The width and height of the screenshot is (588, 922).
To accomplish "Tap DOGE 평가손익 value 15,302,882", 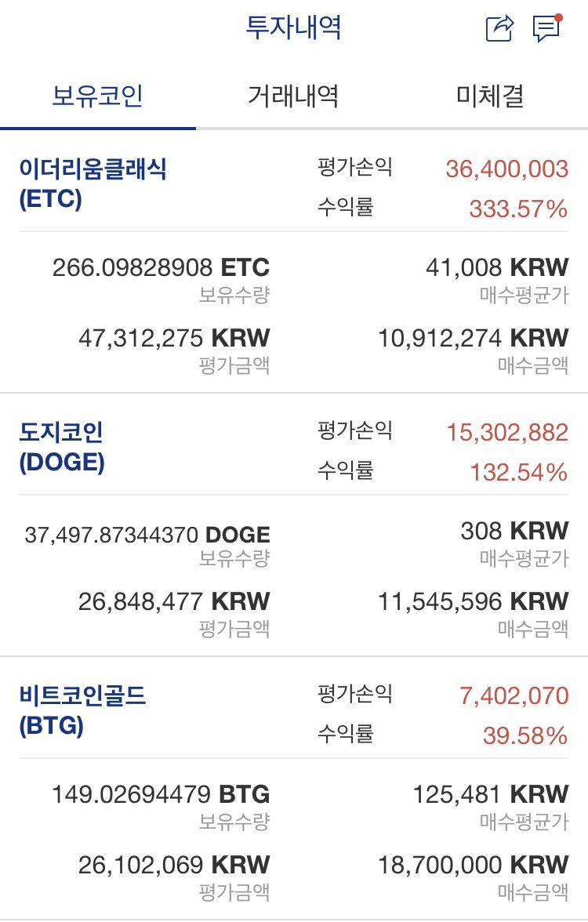I will (x=506, y=432).
